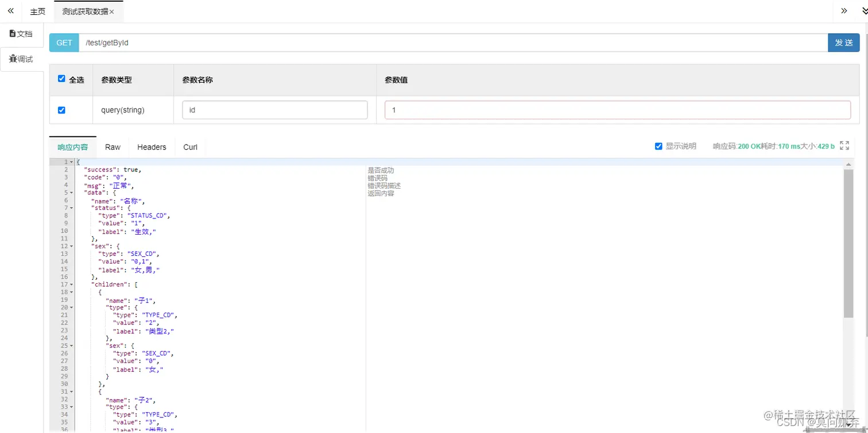Viewport: 868px width, 433px height.
Task: Open the Raw response tab
Action: coord(113,147)
